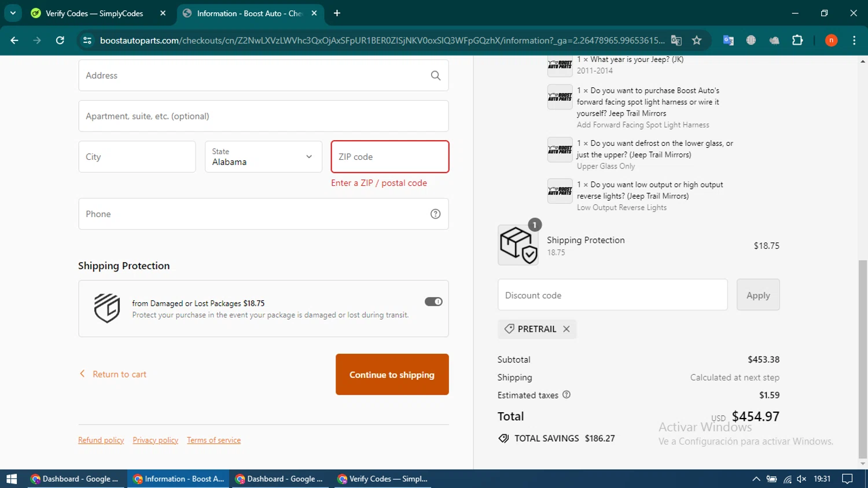The width and height of the screenshot is (868, 488).
Task: Click the page vertical scrollbar thumb
Action: pyautogui.click(x=863, y=359)
